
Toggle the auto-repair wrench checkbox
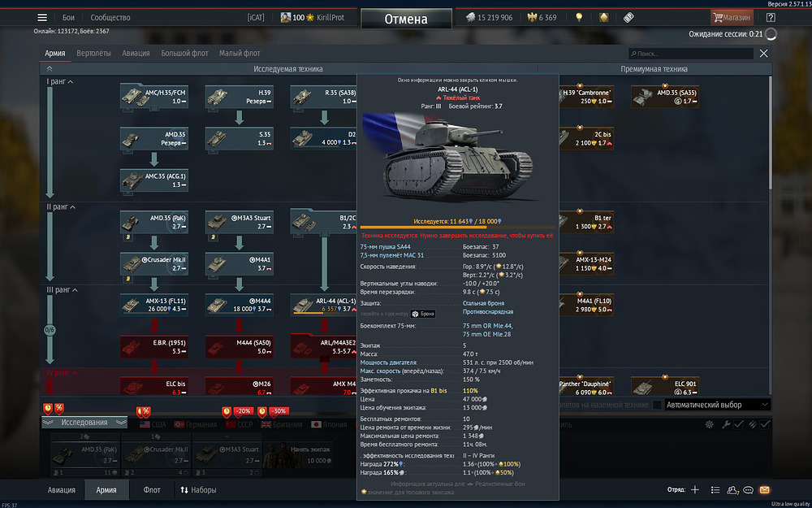point(738,424)
